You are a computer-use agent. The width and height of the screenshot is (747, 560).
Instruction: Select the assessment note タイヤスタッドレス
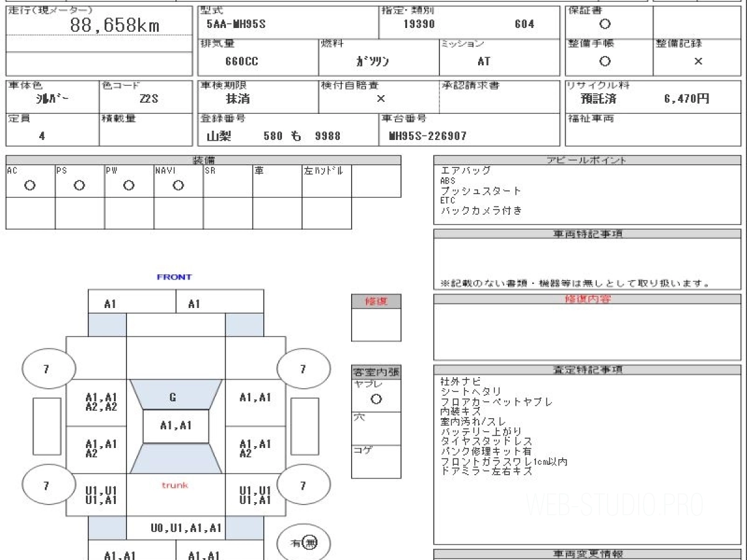(x=486, y=441)
